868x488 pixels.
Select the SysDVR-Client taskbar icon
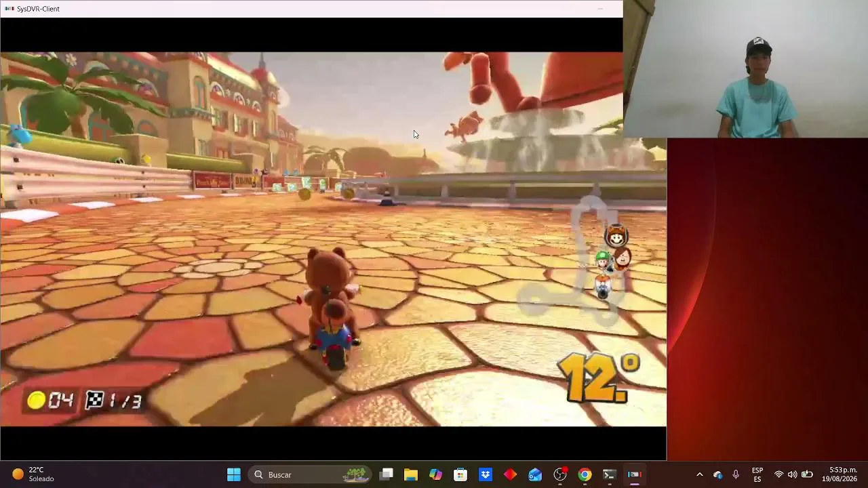[634, 474]
